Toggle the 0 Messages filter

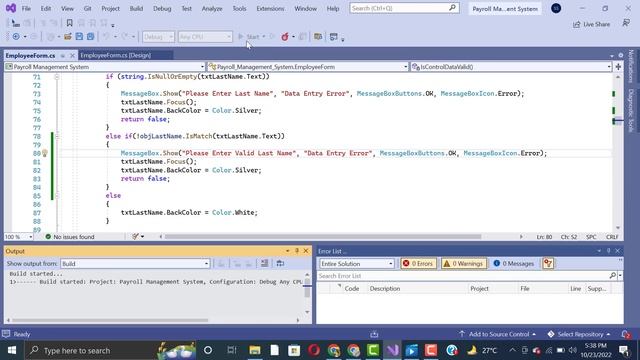pos(514,264)
